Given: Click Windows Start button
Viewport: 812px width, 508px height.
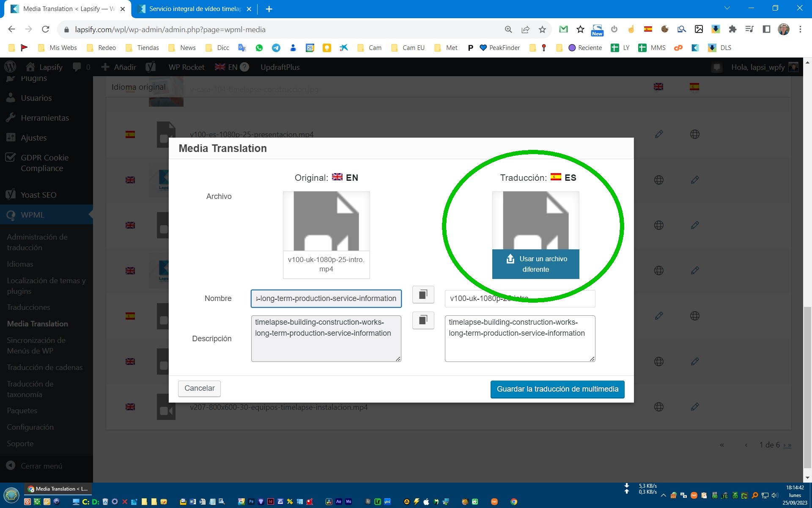Looking at the screenshot, I should (x=11, y=494).
